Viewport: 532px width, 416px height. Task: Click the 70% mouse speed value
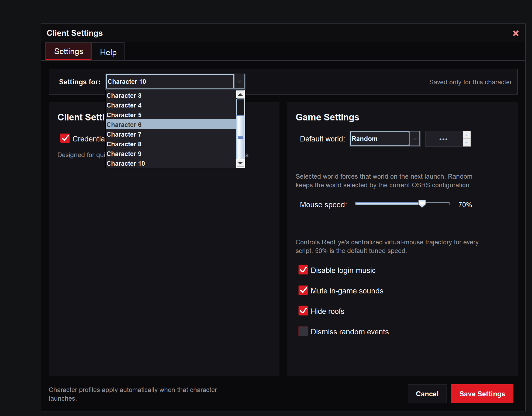click(465, 205)
